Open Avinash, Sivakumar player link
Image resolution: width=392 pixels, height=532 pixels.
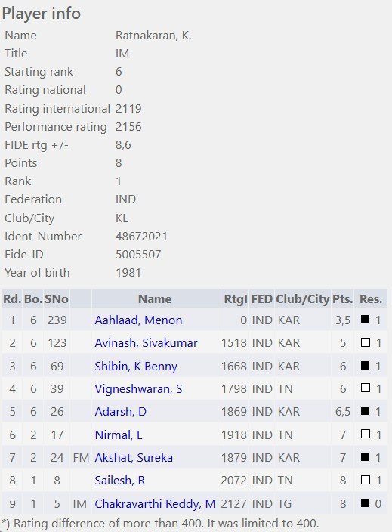(x=146, y=342)
